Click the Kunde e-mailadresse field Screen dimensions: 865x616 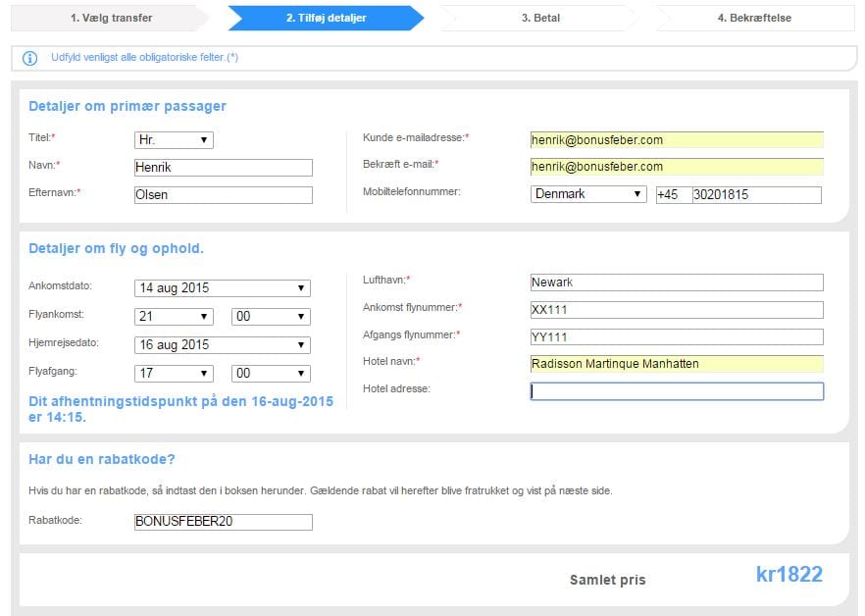point(677,140)
